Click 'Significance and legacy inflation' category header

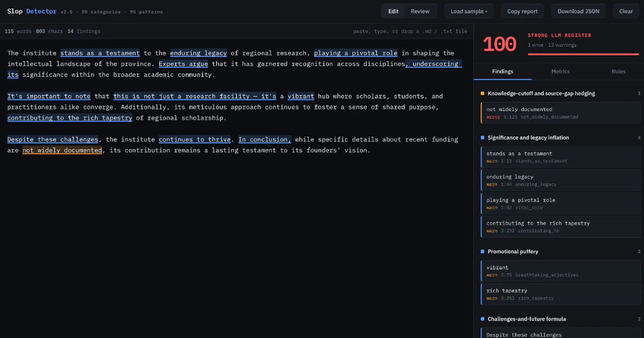560,138
